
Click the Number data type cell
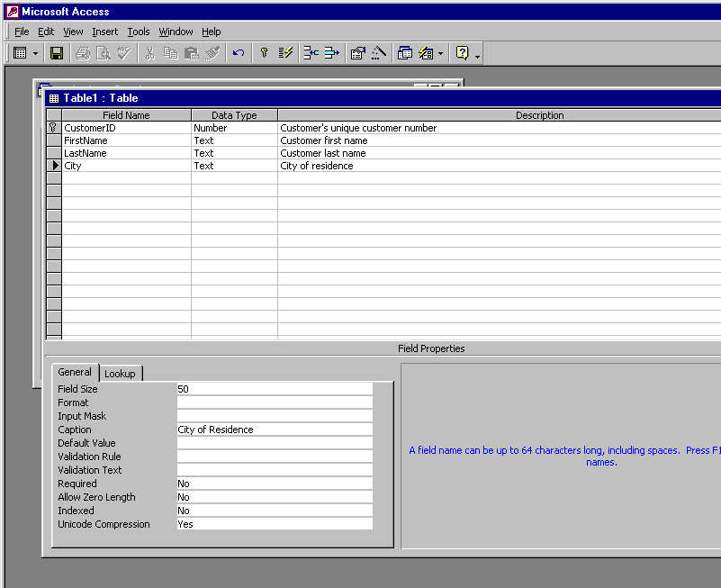click(x=234, y=128)
